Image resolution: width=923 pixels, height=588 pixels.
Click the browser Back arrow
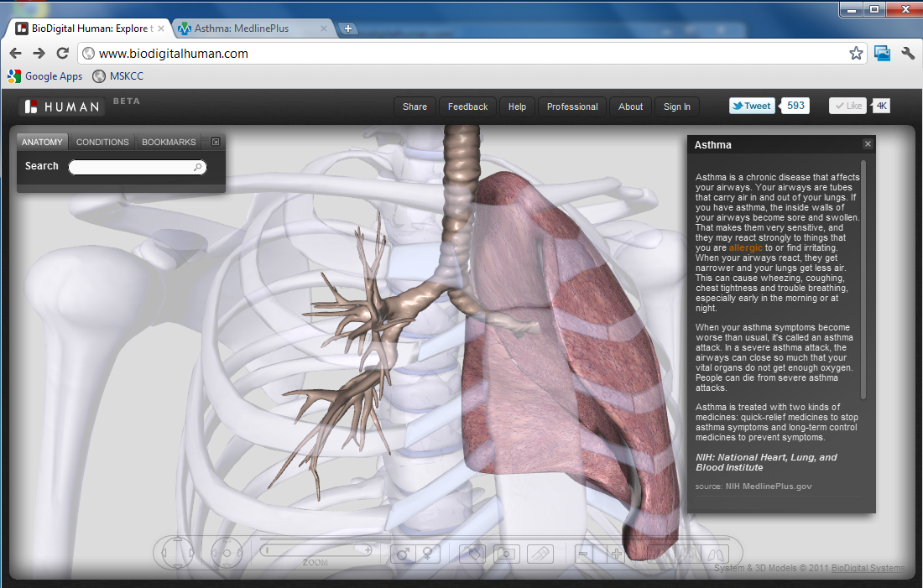[15, 54]
